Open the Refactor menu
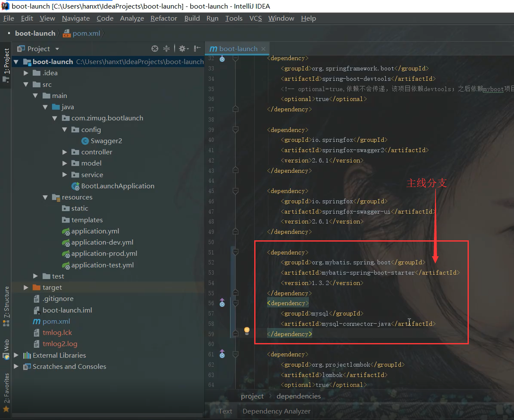Screen dimensions: 514x420 pyautogui.click(x=163, y=18)
